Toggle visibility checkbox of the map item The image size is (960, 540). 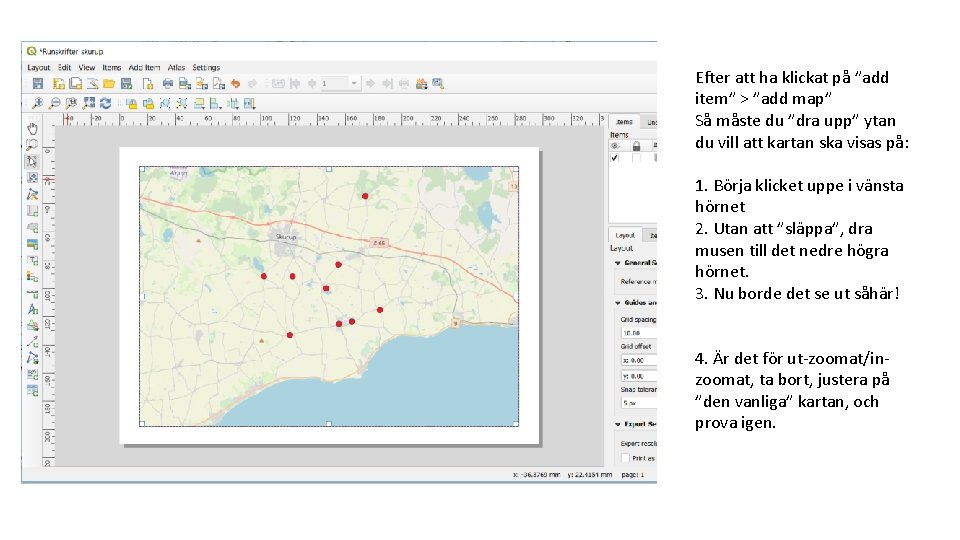click(x=615, y=158)
